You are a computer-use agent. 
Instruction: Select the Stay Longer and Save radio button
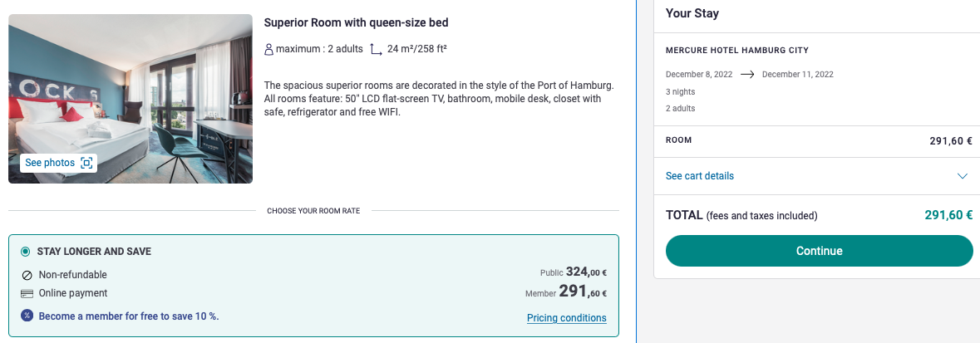coord(26,252)
